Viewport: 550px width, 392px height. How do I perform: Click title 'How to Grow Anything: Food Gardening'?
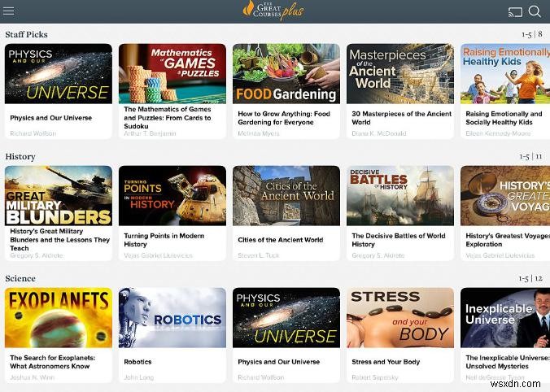[x=284, y=118]
